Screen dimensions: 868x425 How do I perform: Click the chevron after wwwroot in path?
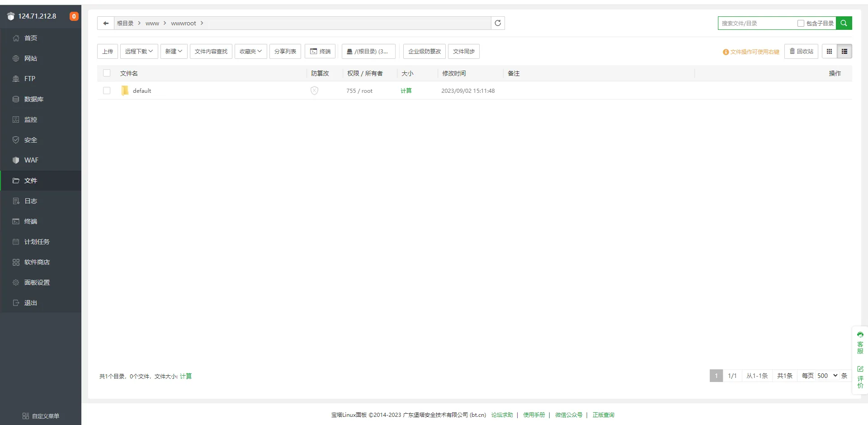click(x=202, y=23)
